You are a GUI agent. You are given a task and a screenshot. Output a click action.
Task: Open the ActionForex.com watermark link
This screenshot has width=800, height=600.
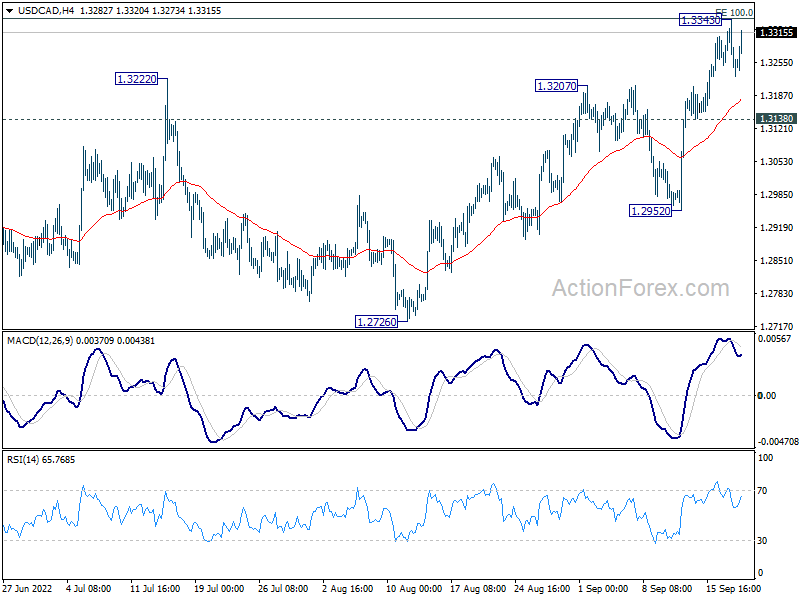point(641,289)
